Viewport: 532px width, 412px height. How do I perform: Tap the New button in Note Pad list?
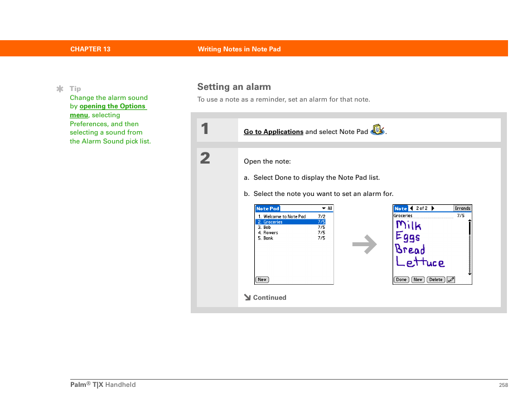tap(262, 280)
